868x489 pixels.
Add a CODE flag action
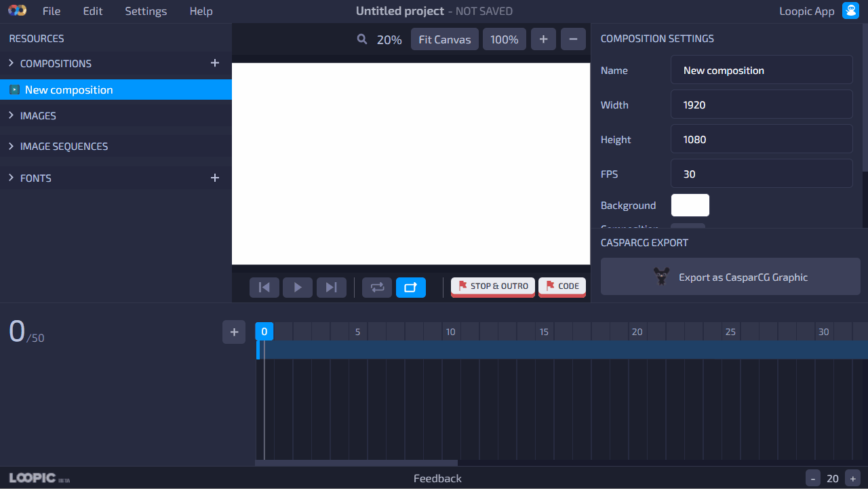pos(562,286)
